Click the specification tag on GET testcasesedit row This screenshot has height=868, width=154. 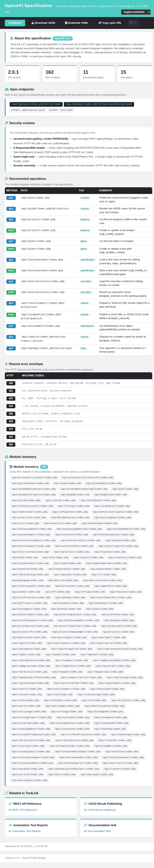[x=88, y=260]
